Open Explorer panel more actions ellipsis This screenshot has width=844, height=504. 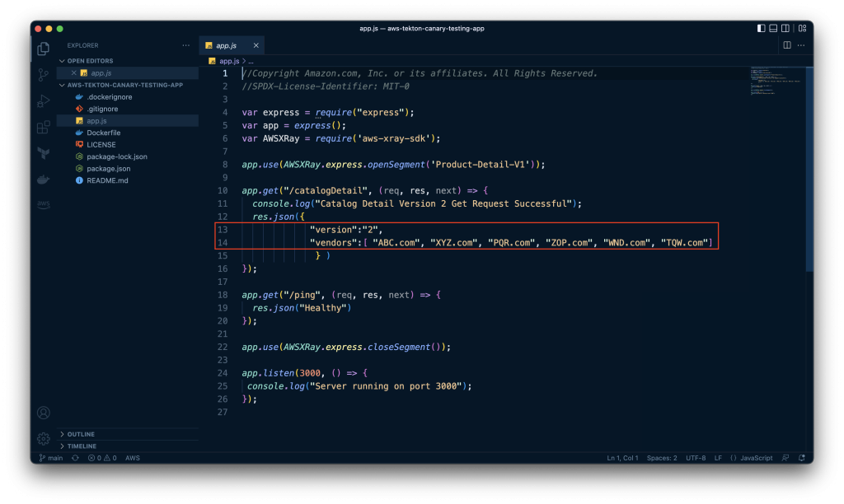coord(185,46)
